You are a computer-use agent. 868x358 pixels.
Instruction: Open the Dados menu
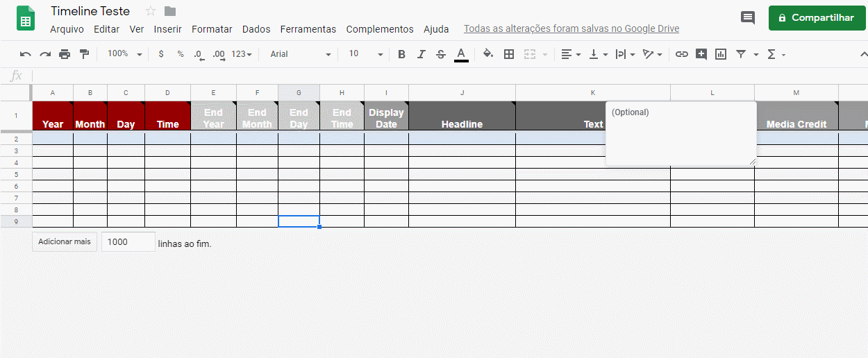coord(256,29)
